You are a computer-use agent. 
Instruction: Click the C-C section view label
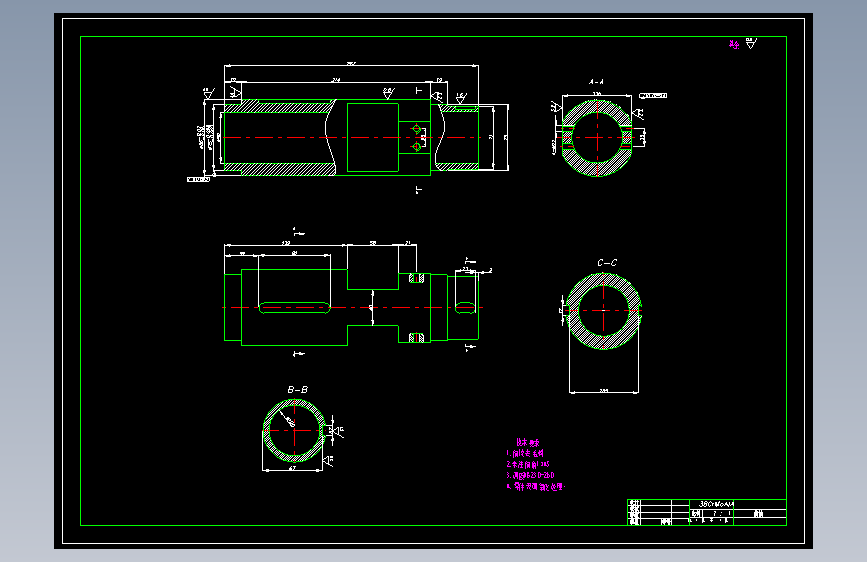click(x=607, y=263)
